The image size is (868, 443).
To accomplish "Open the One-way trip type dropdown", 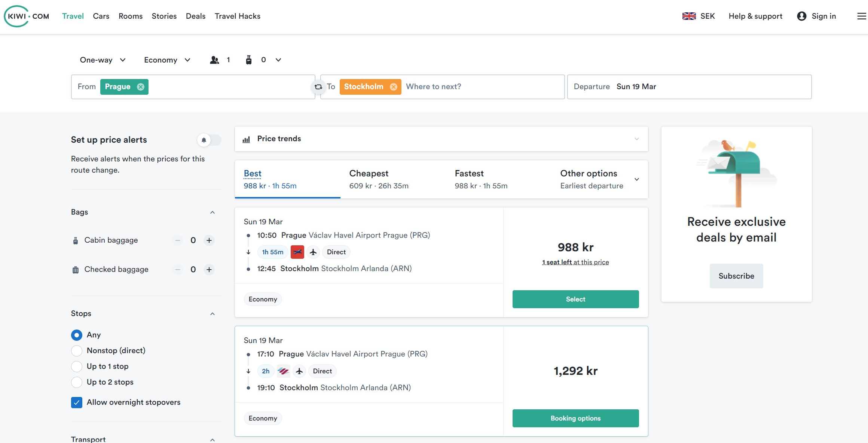I will [x=103, y=60].
